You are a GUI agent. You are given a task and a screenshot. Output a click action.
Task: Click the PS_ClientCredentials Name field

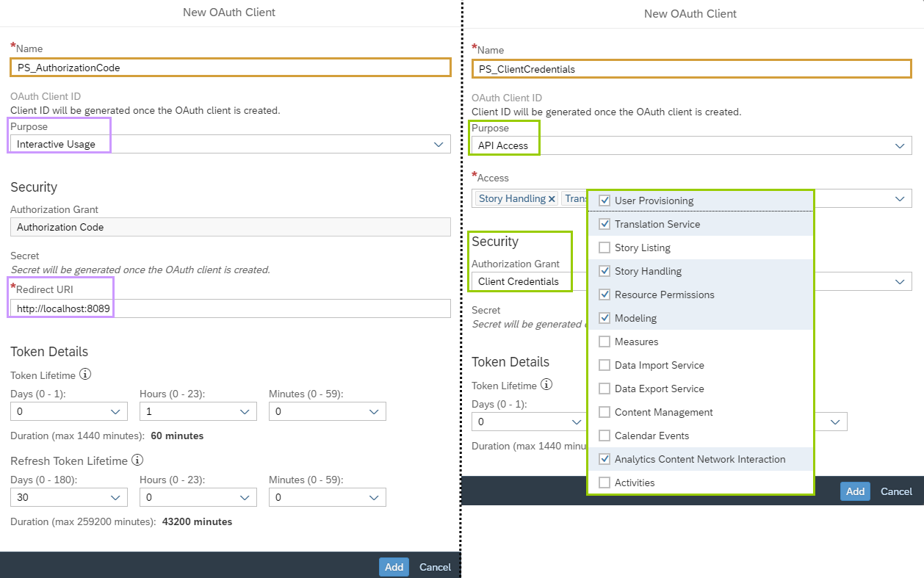coord(690,69)
